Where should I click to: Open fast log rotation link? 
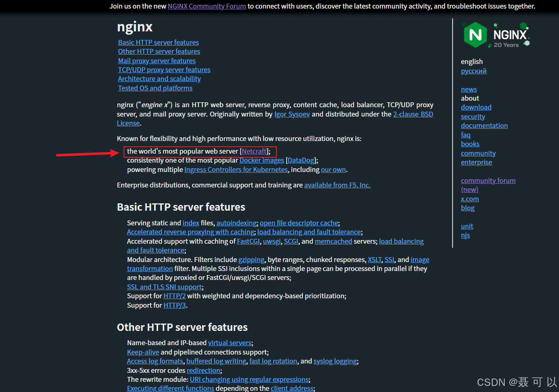(273, 361)
